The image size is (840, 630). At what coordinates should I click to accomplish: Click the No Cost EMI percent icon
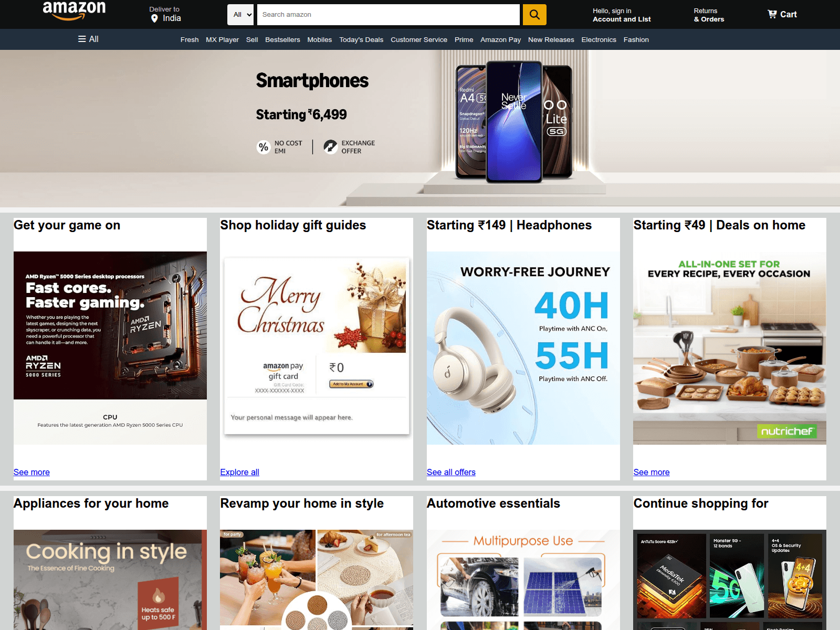264,147
